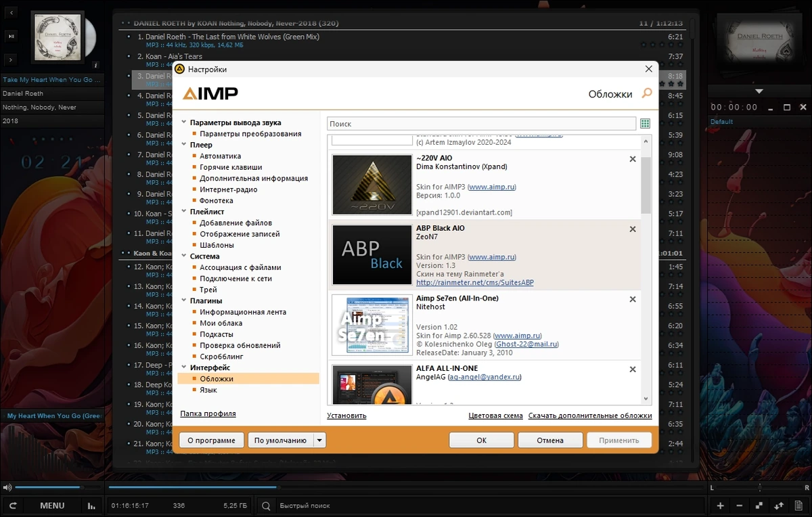Open 'Цветовая схема' link

pos(495,415)
